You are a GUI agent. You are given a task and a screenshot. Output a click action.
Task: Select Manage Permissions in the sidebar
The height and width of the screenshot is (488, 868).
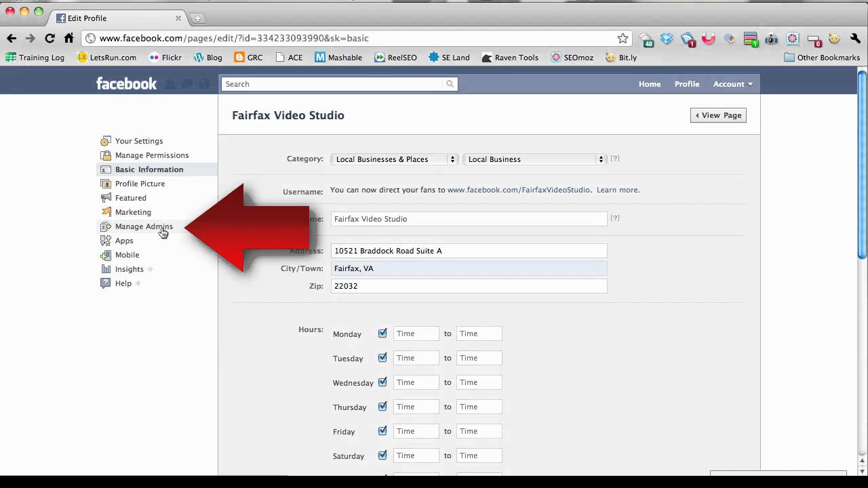152,155
